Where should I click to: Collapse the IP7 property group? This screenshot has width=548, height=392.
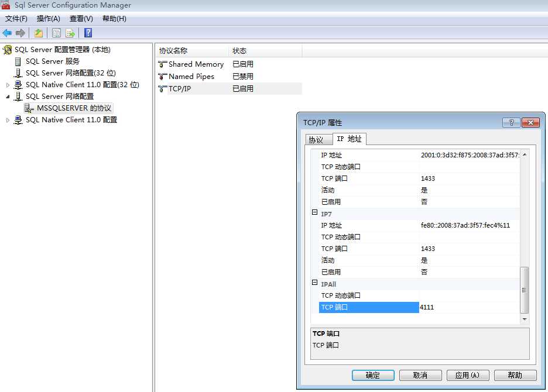tap(314, 212)
